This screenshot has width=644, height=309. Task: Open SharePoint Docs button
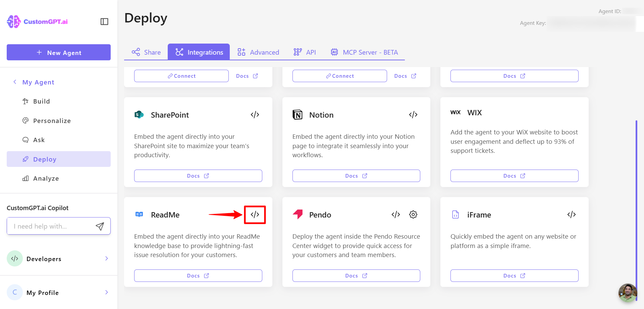[198, 176]
